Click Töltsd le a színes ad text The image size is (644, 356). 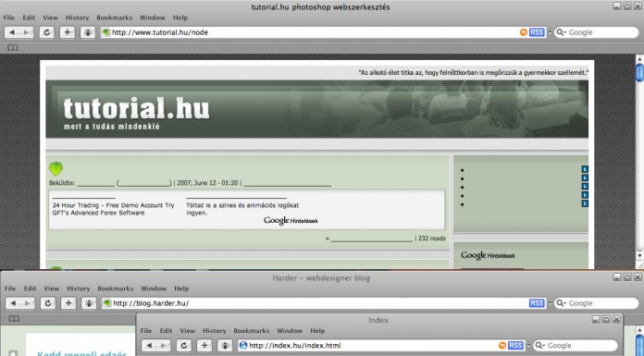tap(242, 209)
